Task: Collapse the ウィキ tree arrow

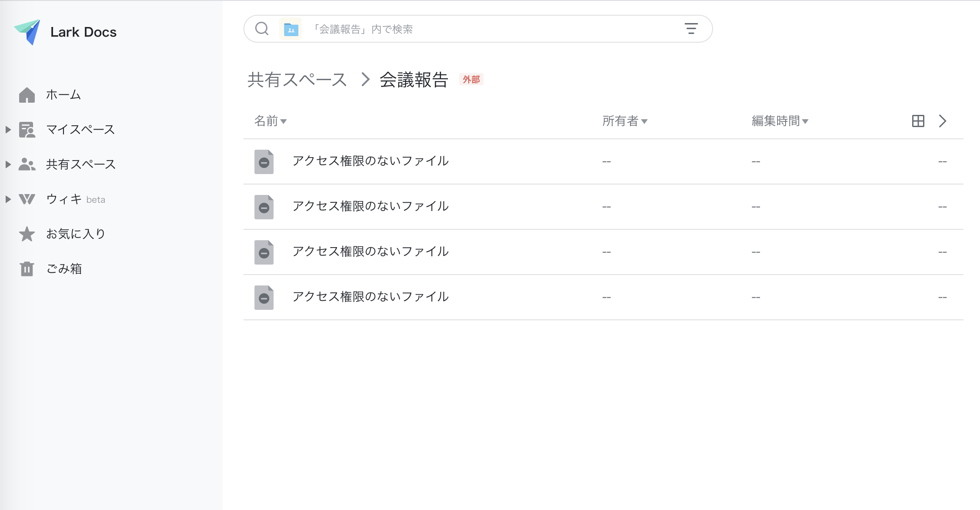Action: tap(7, 199)
